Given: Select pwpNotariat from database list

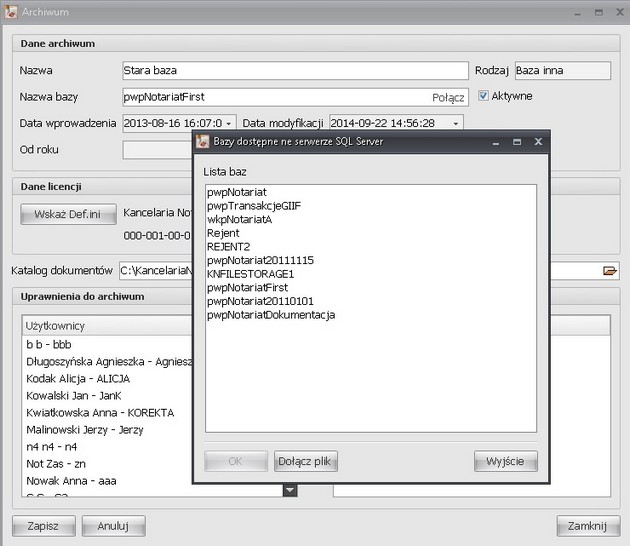Looking at the screenshot, I should click(237, 191).
